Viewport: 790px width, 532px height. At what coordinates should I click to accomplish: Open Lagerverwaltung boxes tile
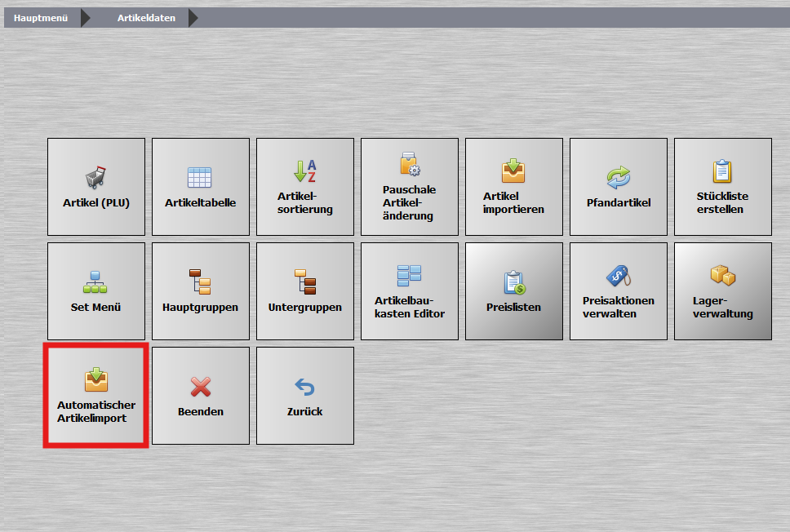coord(722,290)
